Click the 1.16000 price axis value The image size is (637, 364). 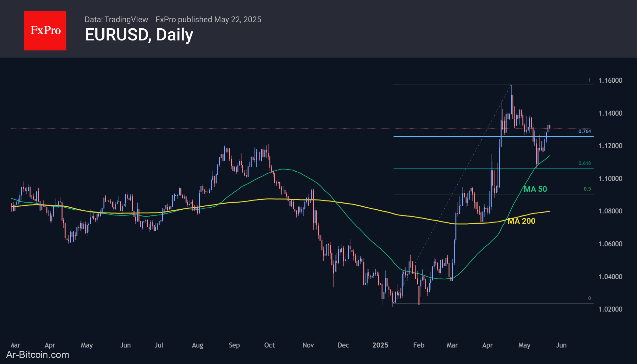pyautogui.click(x=610, y=80)
